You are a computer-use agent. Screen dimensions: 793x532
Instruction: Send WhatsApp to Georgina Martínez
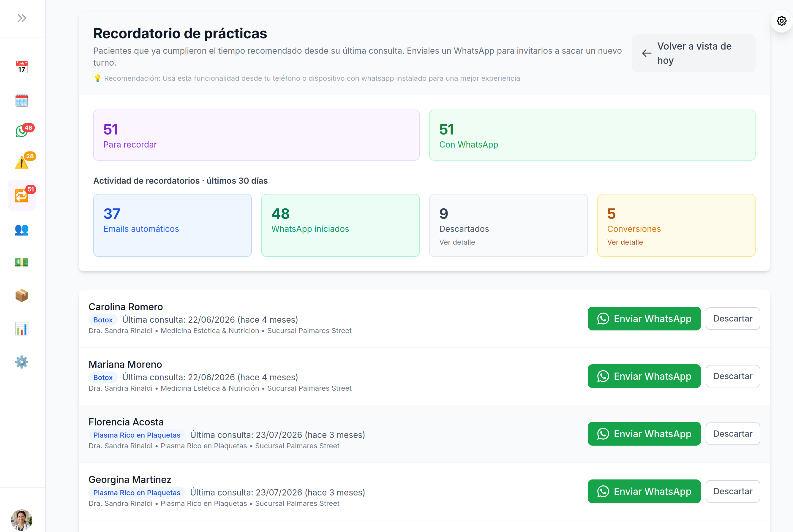coord(644,491)
